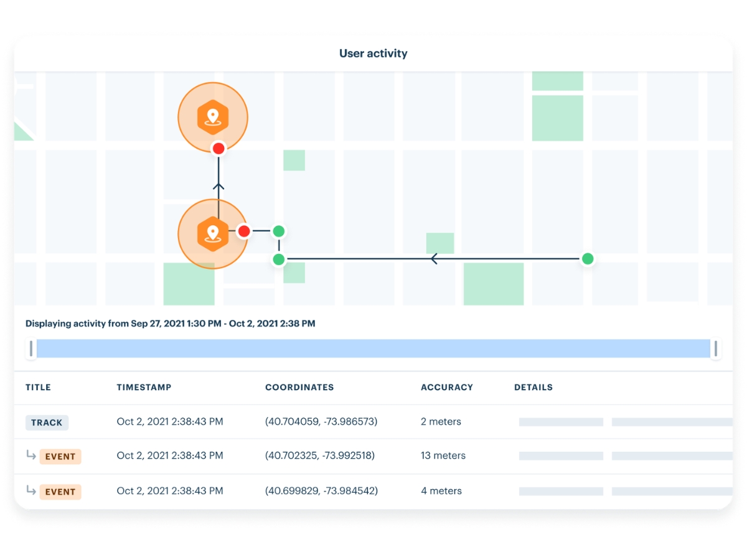Grab the left handle of time range slider
The width and height of the screenshot is (747, 560).
(31, 348)
